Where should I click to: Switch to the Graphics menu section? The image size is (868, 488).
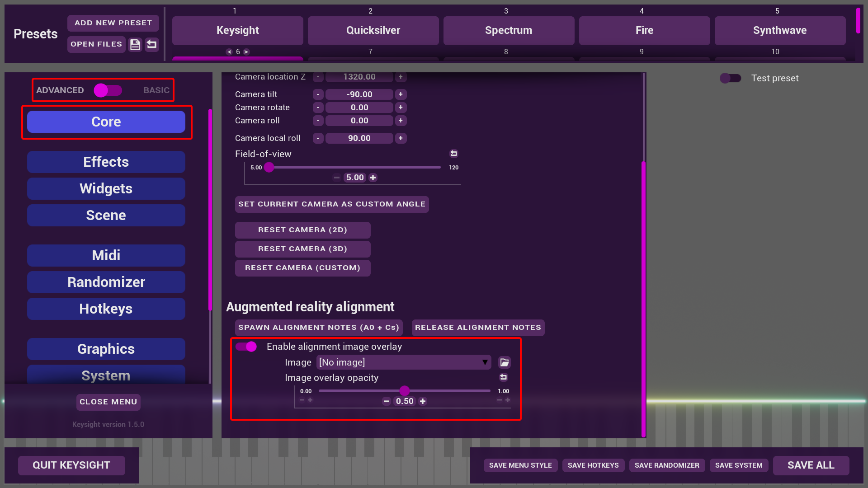coord(106,349)
